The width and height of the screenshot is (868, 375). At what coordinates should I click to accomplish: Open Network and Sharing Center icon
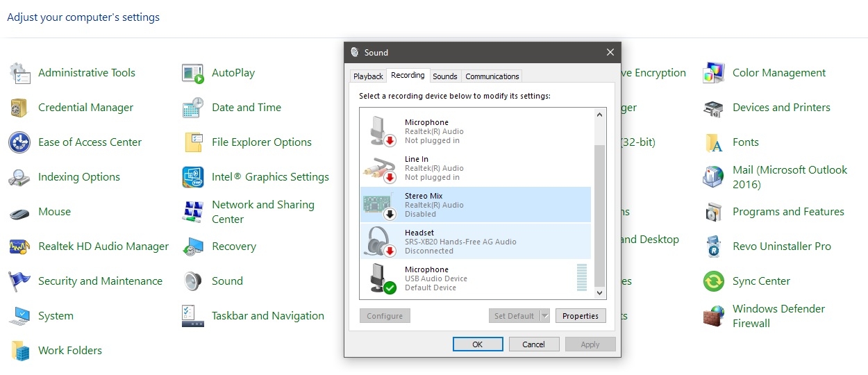pyautogui.click(x=193, y=212)
